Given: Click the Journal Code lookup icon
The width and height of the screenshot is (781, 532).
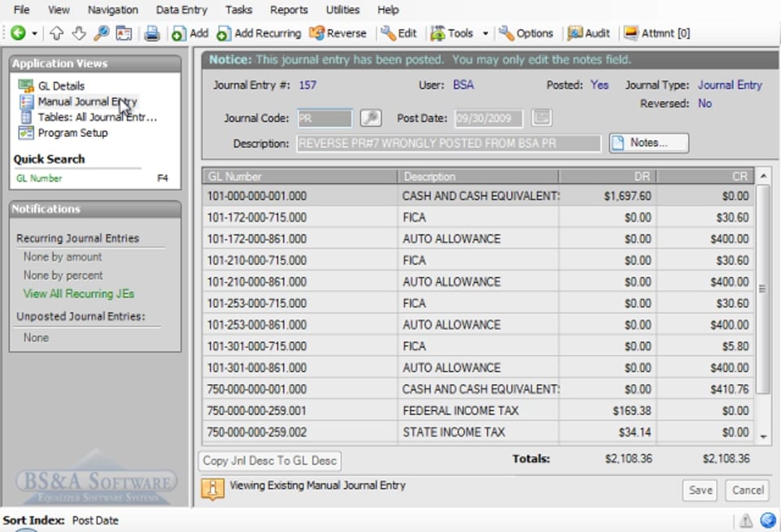Looking at the screenshot, I should [371, 118].
